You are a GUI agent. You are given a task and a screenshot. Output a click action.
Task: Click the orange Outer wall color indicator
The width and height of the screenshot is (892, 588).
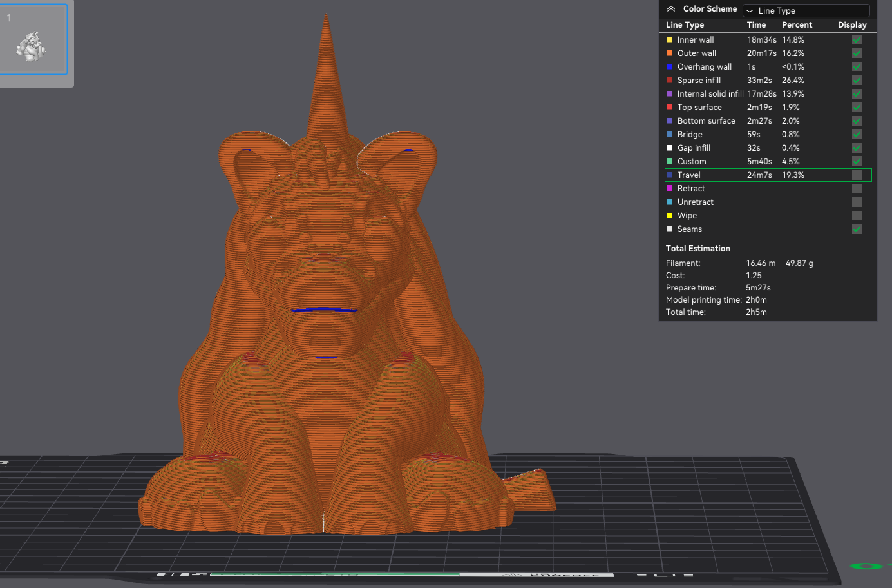669,53
